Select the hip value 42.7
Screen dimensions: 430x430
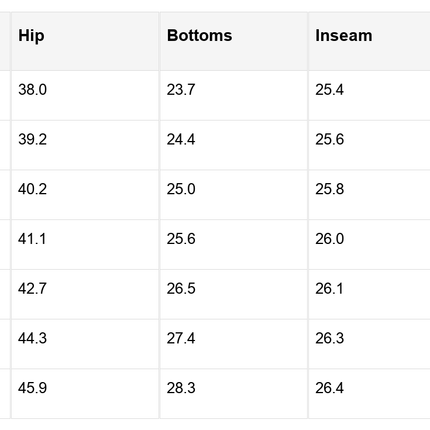[32, 288]
